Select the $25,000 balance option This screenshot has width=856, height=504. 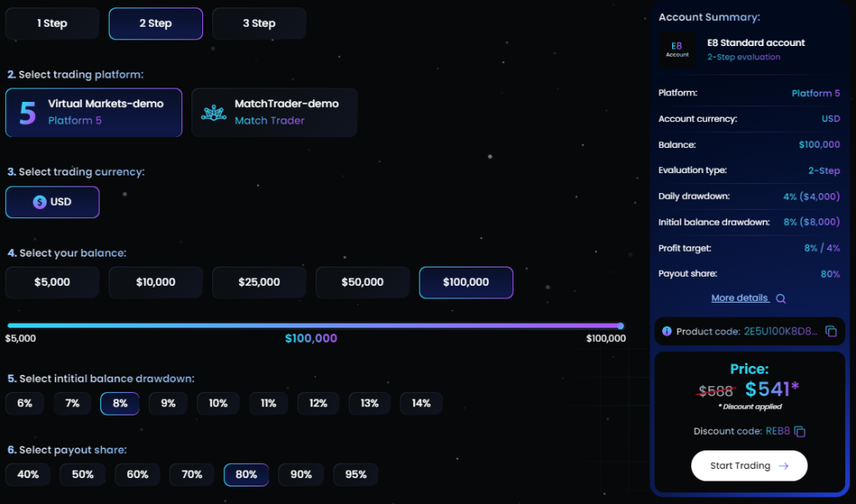(259, 283)
